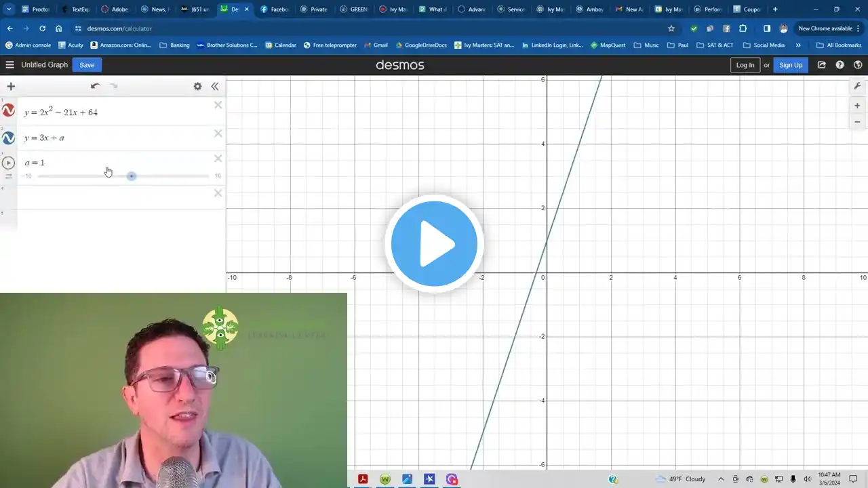Rename the Untitled Graph title

tap(45, 65)
